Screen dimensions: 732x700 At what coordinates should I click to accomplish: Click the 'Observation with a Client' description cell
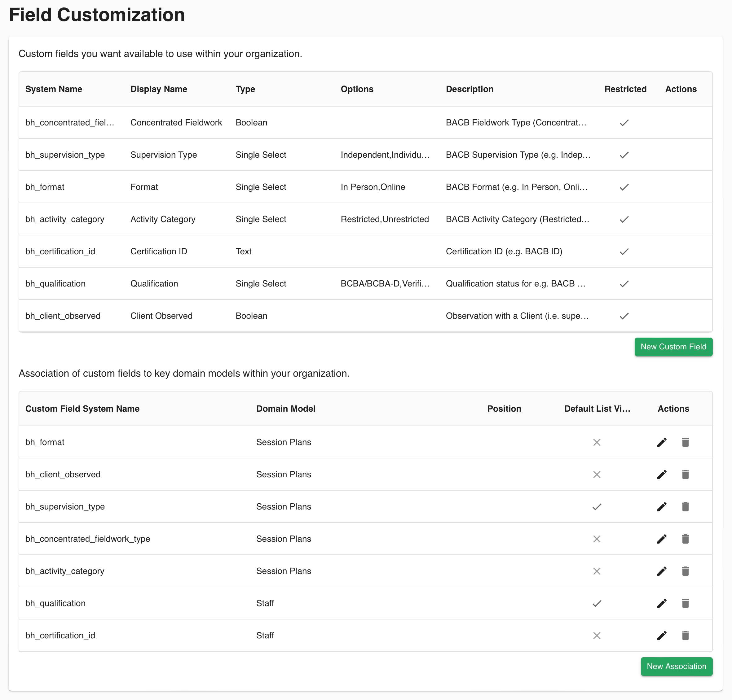pos(517,316)
